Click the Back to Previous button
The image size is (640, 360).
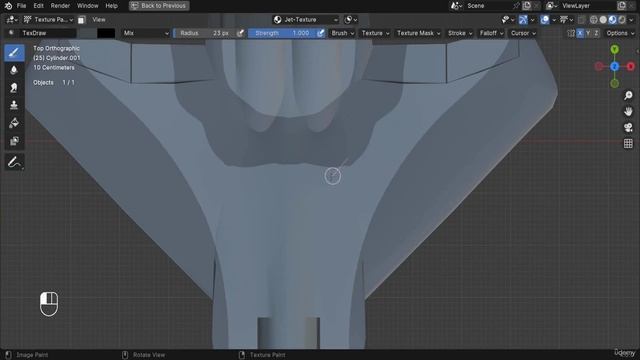pos(159,6)
